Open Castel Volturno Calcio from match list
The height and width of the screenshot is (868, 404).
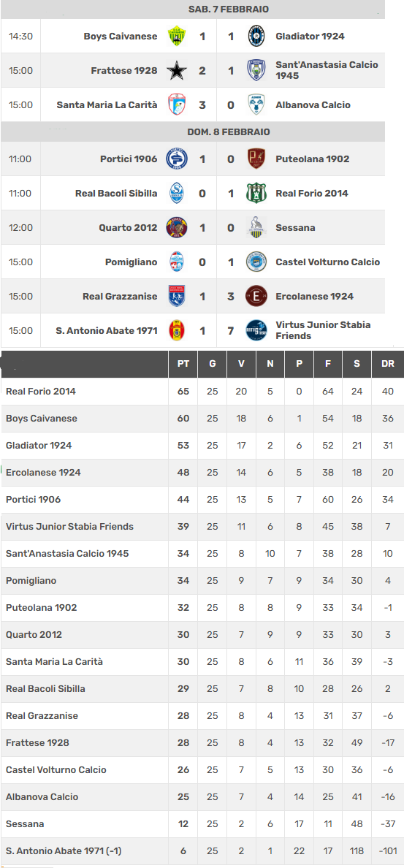pyautogui.click(x=327, y=262)
